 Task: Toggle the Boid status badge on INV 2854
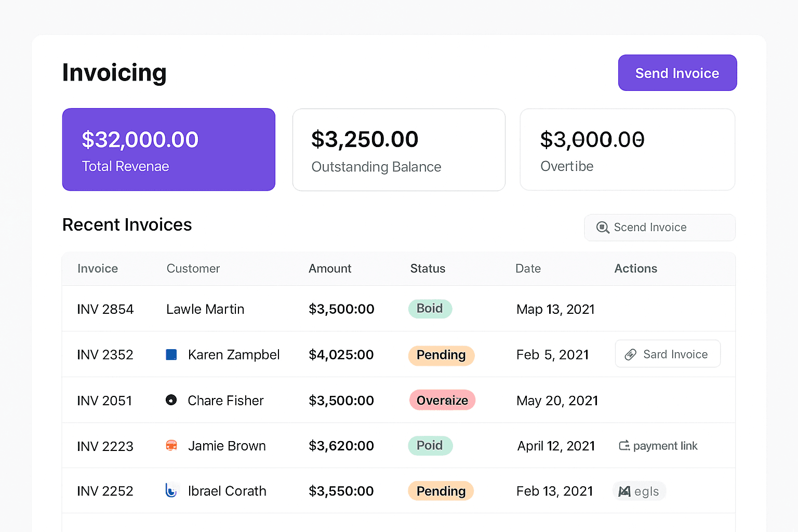[430, 309]
